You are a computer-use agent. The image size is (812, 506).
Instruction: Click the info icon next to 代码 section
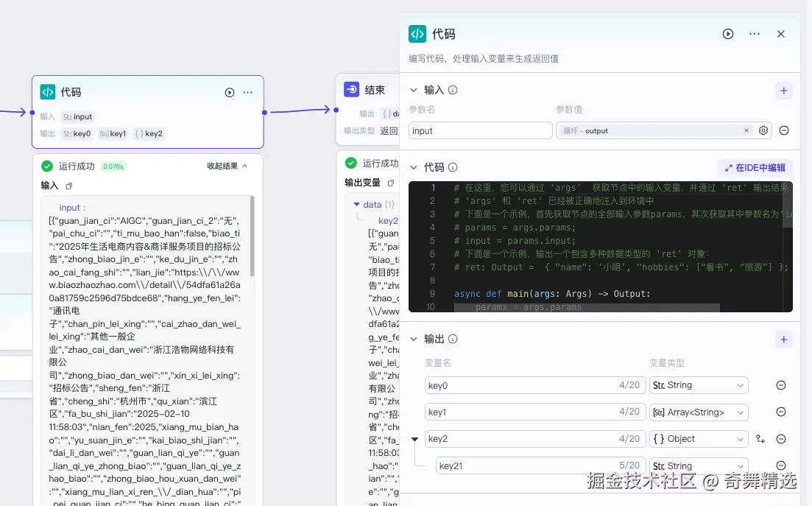click(453, 167)
